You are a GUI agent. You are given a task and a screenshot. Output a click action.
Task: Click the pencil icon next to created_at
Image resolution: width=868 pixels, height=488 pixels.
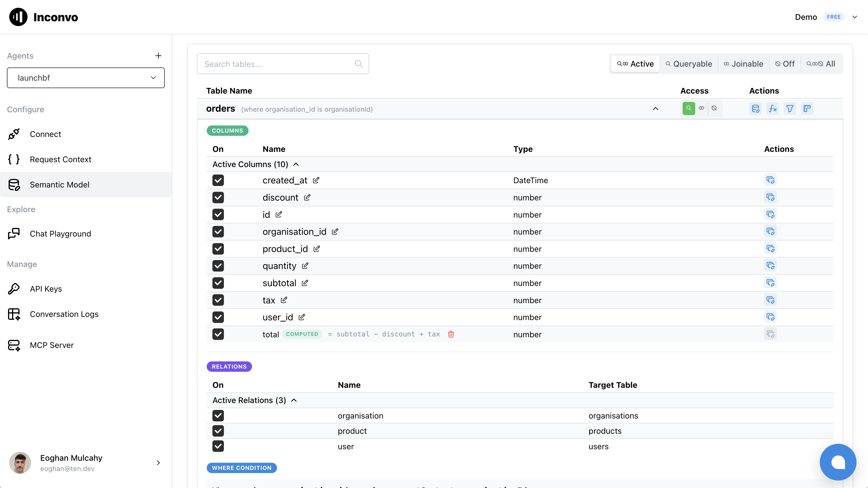(x=316, y=180)
